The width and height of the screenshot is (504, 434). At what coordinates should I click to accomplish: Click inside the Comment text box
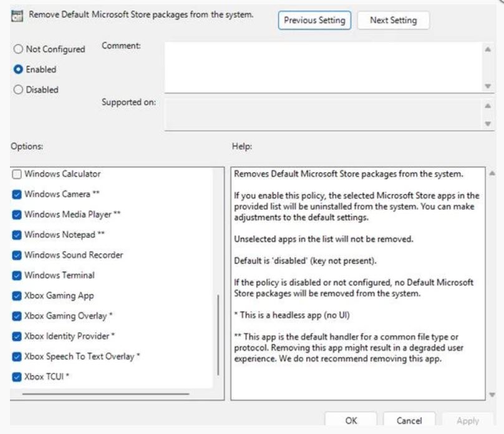pyautogui.click(x=323, y=67)
